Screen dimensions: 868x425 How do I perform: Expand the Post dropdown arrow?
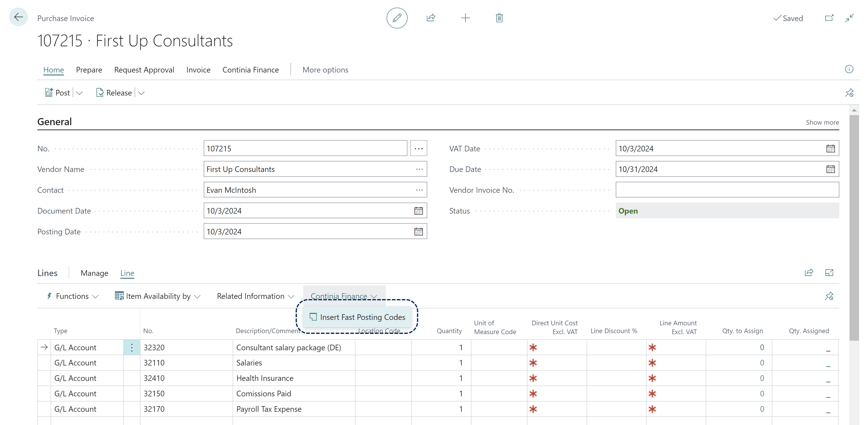point(80,92)
